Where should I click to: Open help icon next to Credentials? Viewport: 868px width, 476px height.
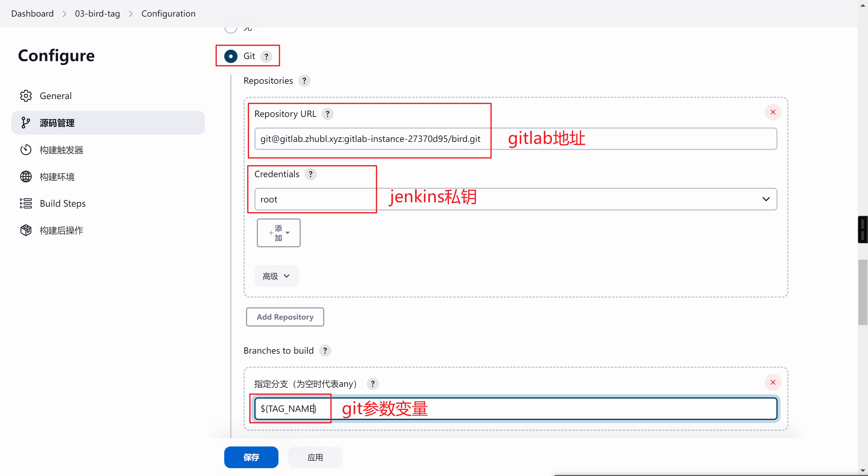click(x=310, y=174)
